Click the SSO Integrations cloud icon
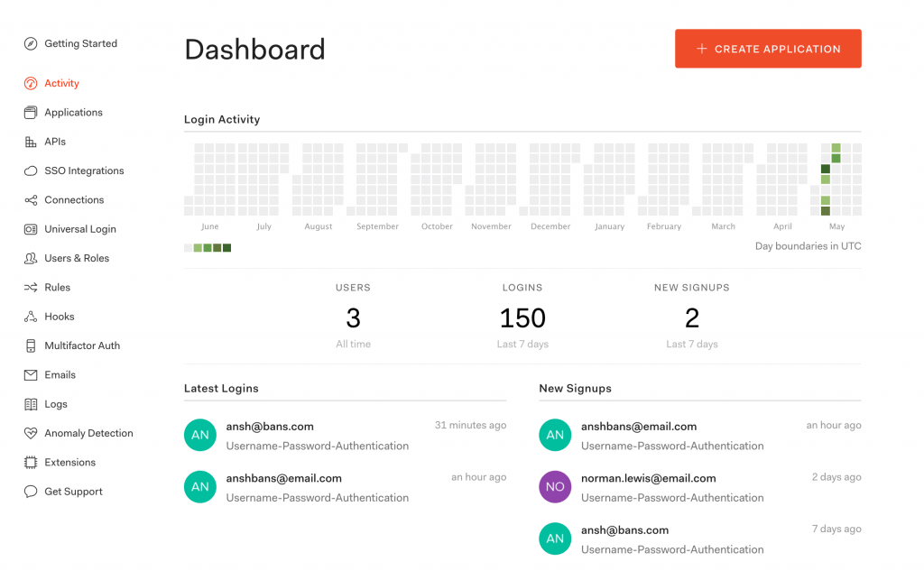The height and width of the screenshot is (580, 924). (31, 170)
